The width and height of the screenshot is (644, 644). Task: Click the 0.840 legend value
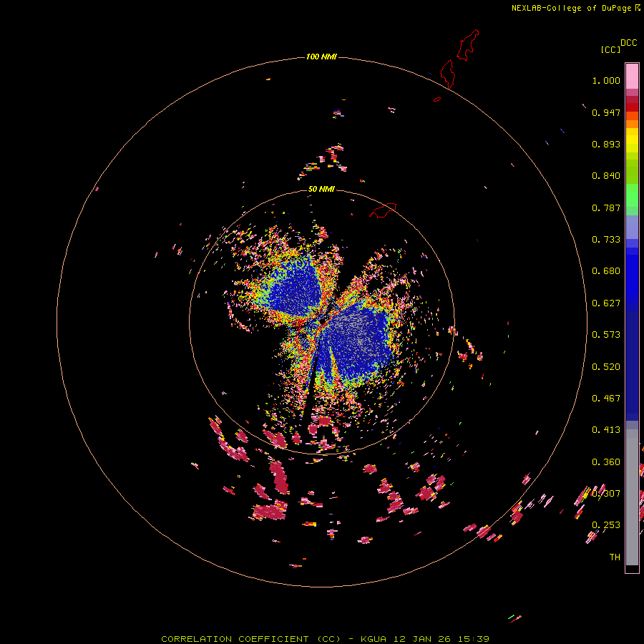[x=606, y=176]
